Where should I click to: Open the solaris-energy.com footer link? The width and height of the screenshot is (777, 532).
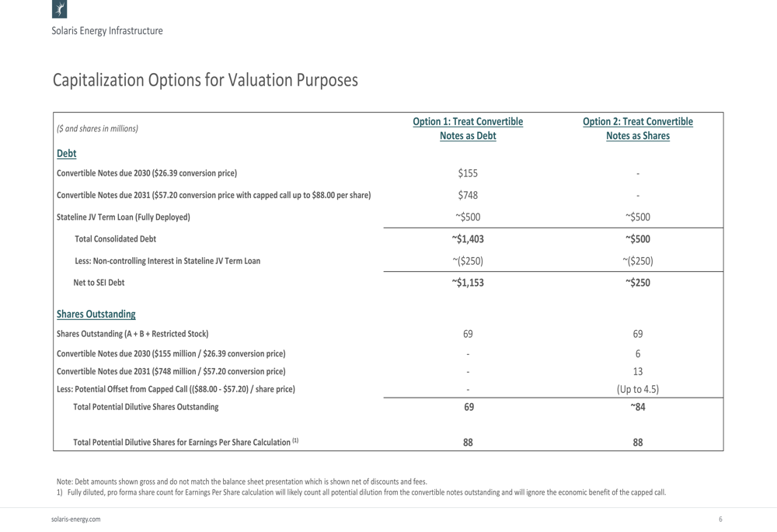click(x=70, y=519)
